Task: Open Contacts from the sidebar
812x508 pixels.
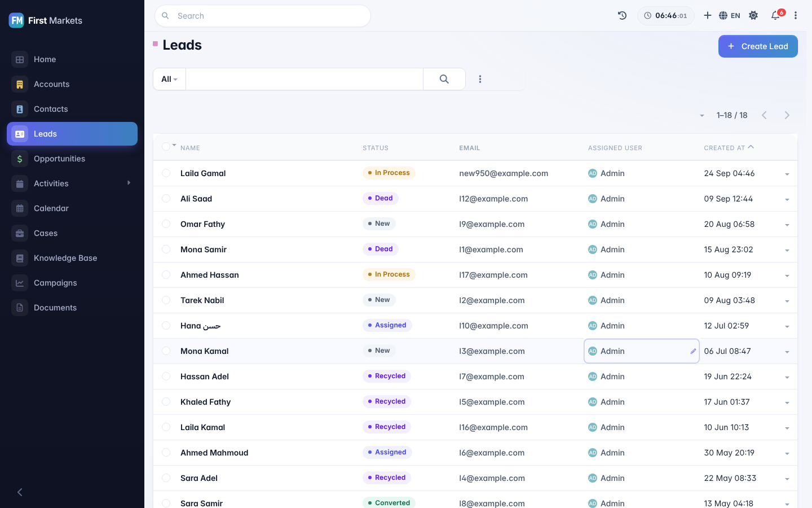Action: (x=72, y=109)
